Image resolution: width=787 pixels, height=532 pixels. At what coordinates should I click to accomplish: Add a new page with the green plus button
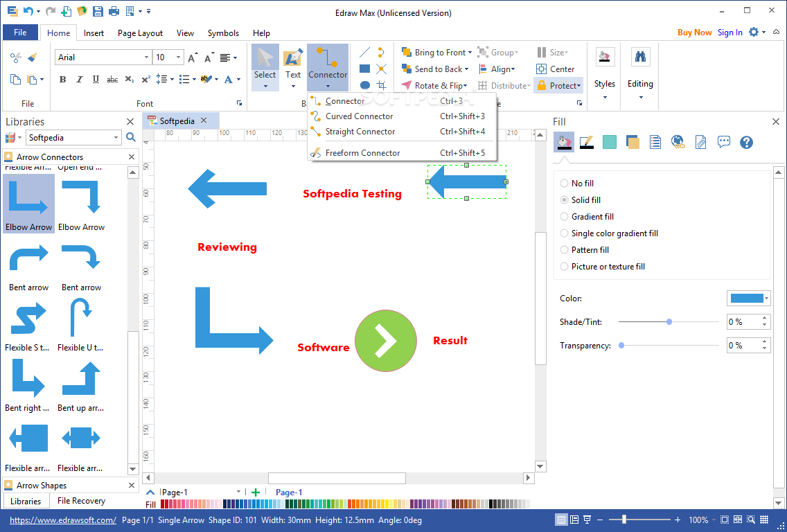click(256, 493)
